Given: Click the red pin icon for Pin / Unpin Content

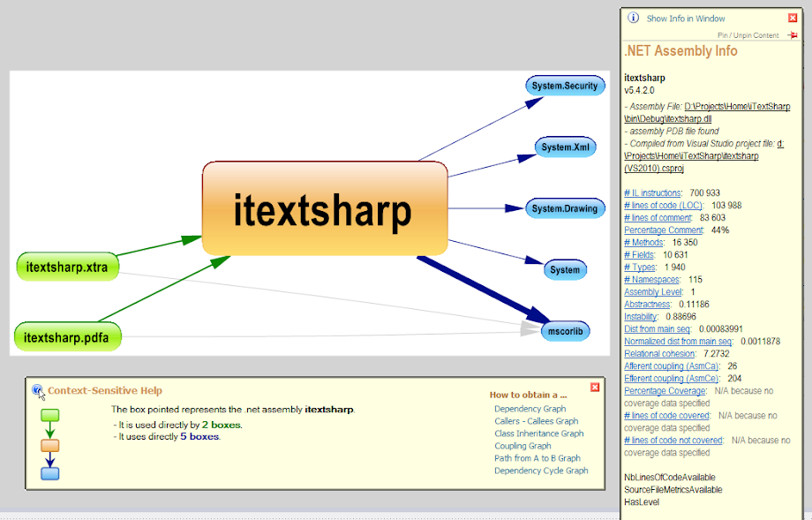Looking at the screenshot, I should (793, 34).
